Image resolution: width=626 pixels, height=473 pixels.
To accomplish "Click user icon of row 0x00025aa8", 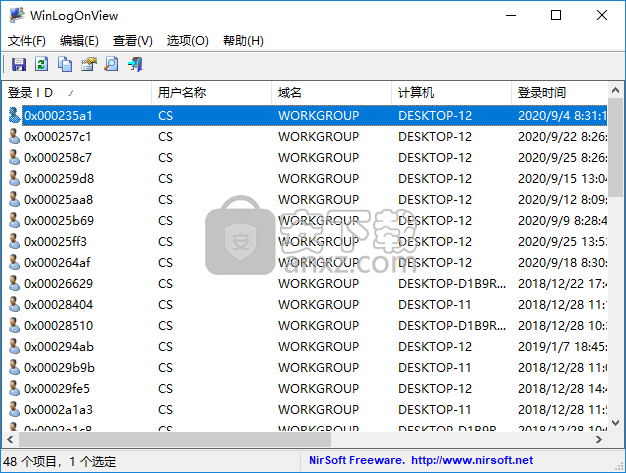I will coord(14,200).
